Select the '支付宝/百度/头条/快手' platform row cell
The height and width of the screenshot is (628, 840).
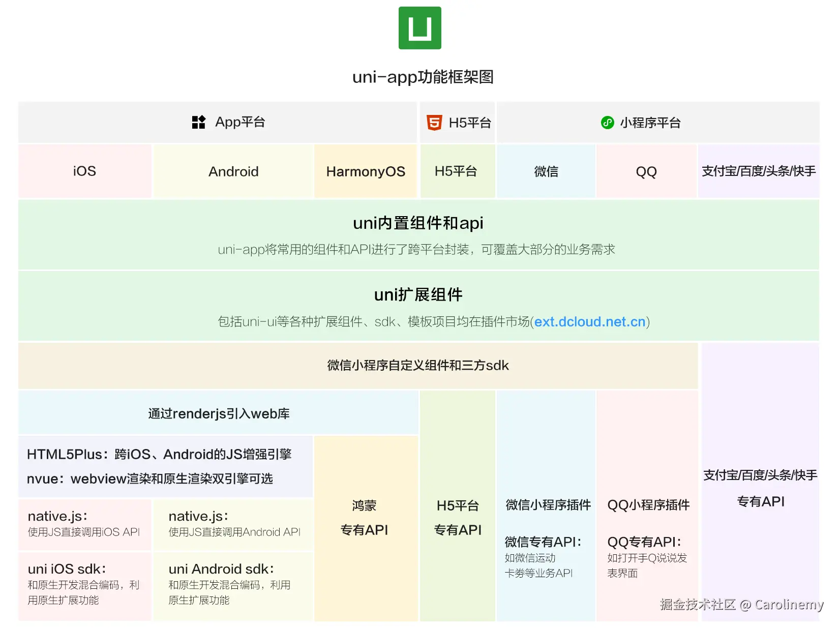[759, 171]
